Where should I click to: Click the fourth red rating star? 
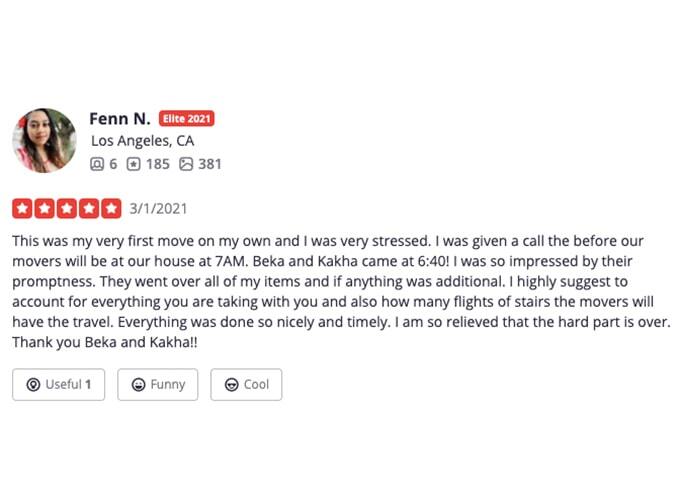click(89, 209)
